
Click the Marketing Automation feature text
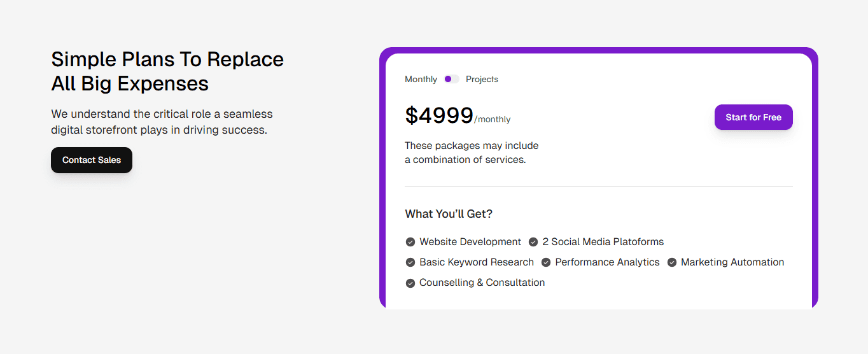pos(732,262)
